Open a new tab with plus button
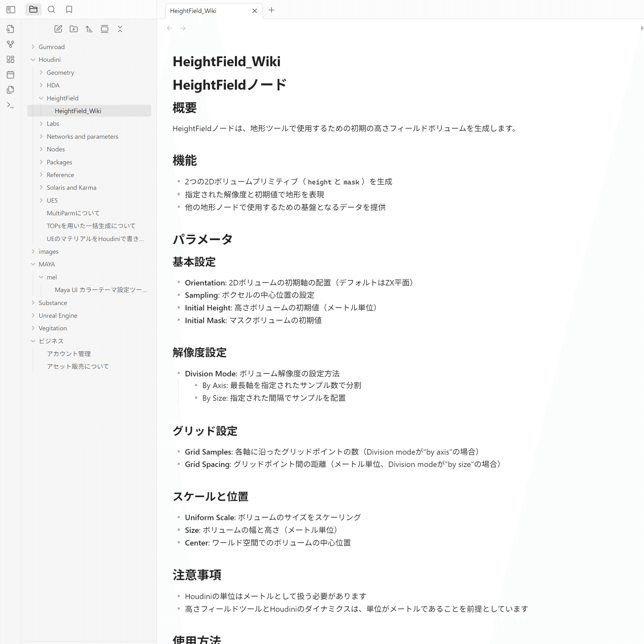644x644 pixels. 272,10
